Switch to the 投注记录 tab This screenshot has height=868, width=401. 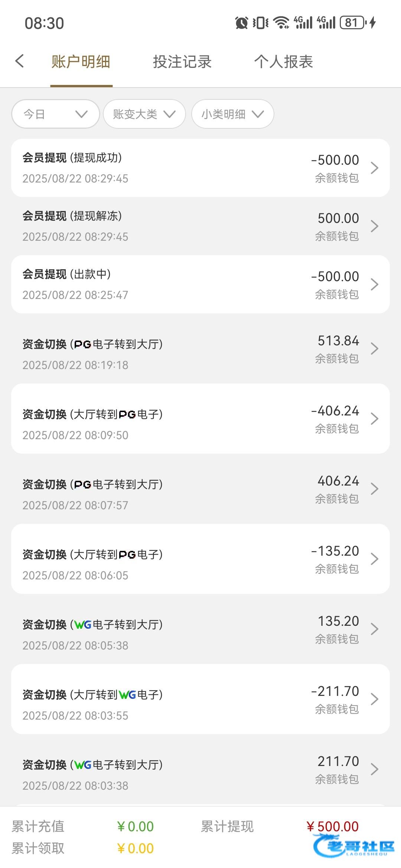pos(182,62)
